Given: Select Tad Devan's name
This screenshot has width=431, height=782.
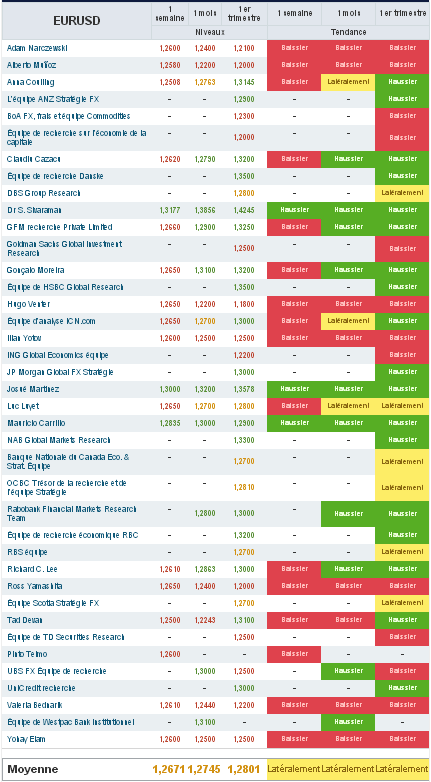Looking at the screenshot, I should 24,619.
